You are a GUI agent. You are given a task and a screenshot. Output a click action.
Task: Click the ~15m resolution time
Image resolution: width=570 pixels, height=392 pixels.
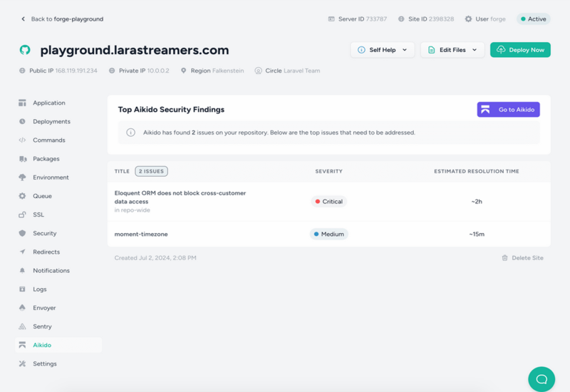(x=477, y=234)
